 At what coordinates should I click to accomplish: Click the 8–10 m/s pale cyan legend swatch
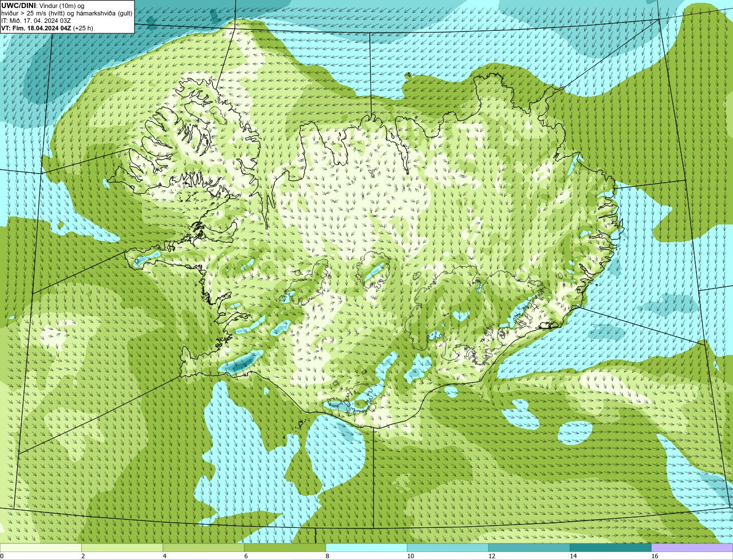point(366,547)
